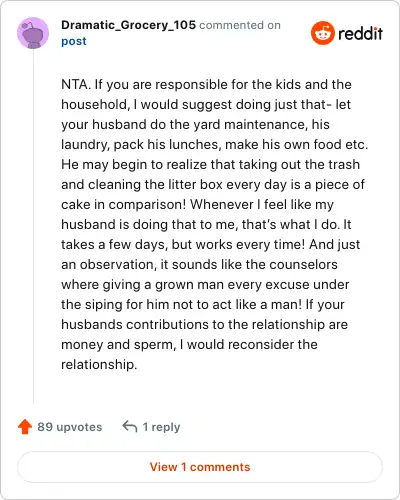Upvote using the orange up arrow
The width and height of the screenshot is (400, 500).
(25, 427)
